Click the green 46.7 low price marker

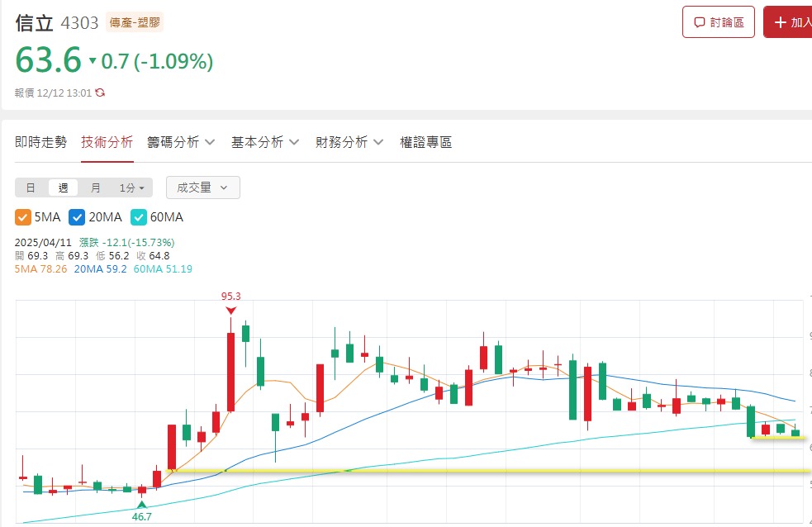tap(142, 515)
